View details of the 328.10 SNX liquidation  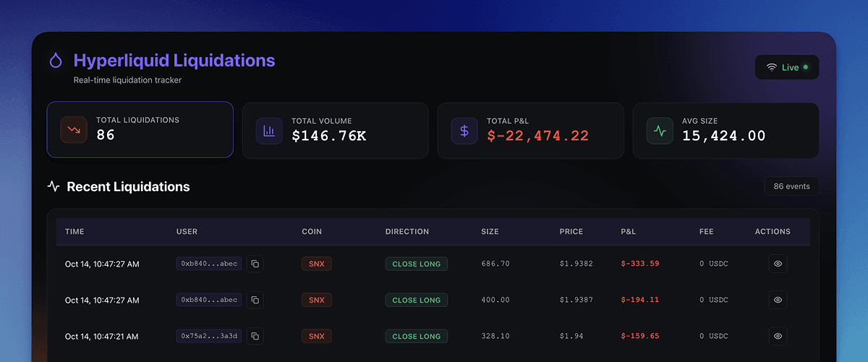pyautogui.click(x=778, y=336)
